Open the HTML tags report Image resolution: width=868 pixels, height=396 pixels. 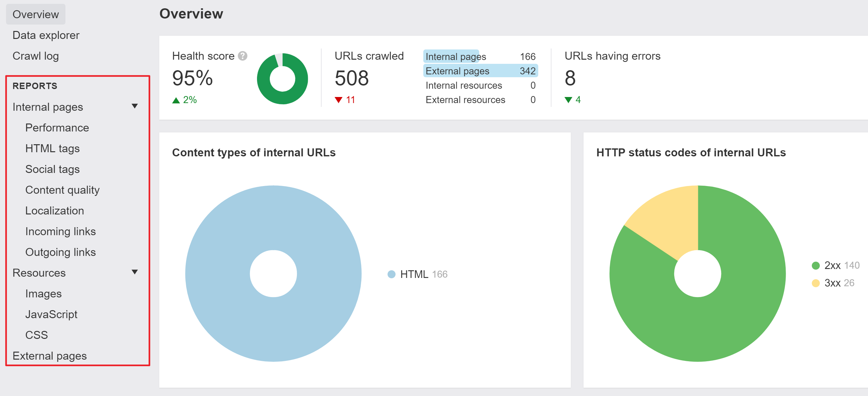pos(52,148)
